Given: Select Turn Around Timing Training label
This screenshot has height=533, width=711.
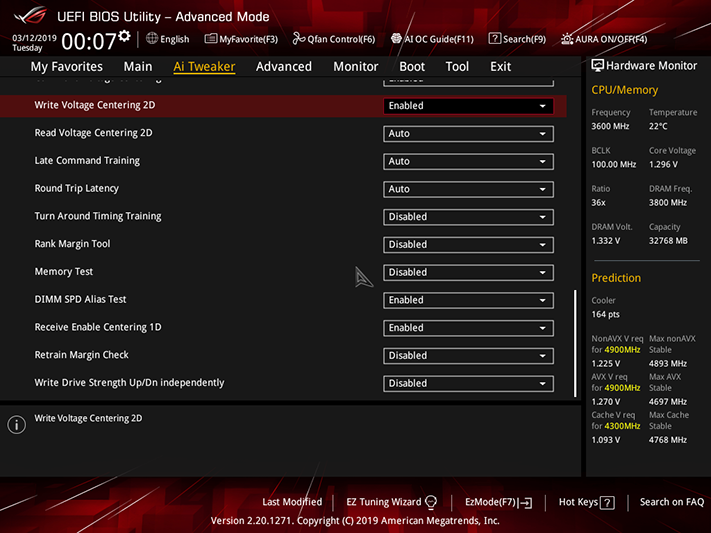Looking at the screenshot, I should click(98, 216).
